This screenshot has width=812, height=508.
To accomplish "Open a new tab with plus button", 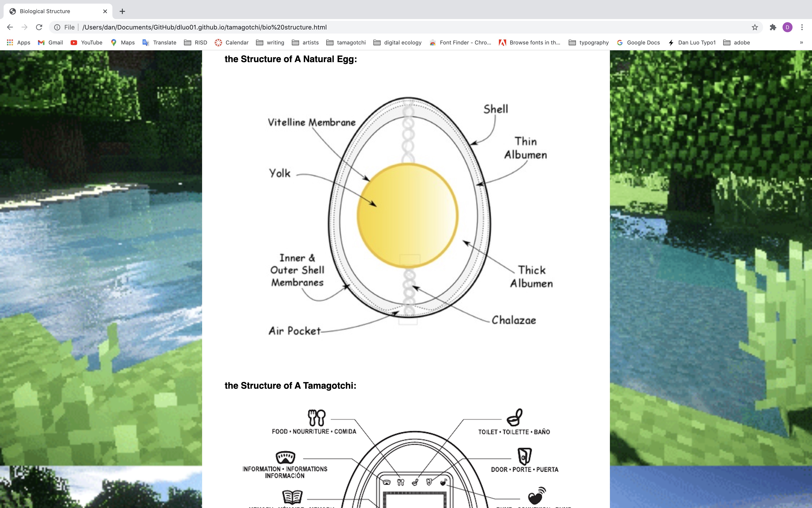I will pos(123,11).
